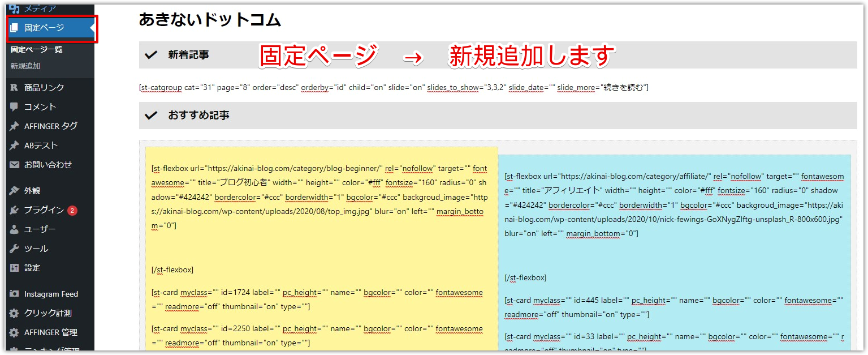868x355 pixels.
Task: Click the プラグイン plug icon
Action: click(14, 210)
